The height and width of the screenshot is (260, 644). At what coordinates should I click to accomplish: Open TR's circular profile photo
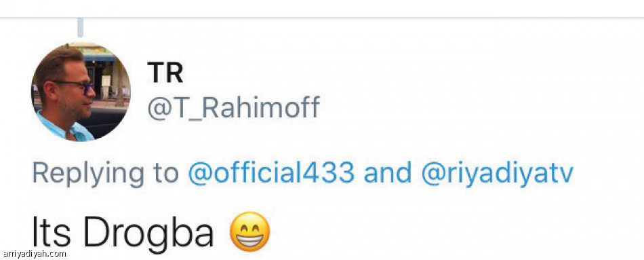tap(81, 92)
